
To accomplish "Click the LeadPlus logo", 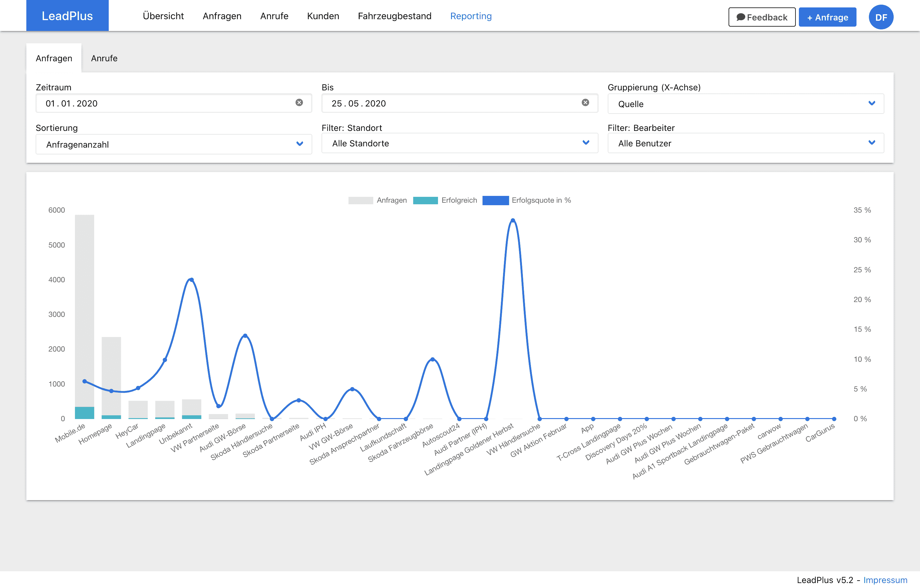I will coord(67,16).
